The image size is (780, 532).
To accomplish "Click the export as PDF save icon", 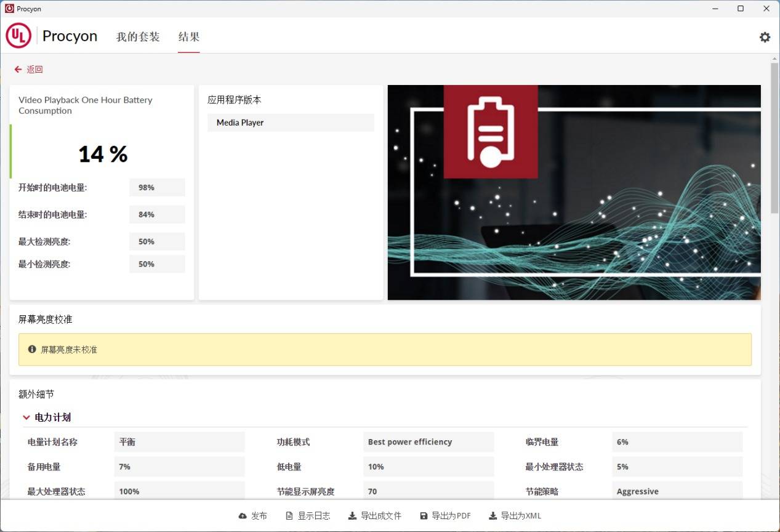I will 424,516.
